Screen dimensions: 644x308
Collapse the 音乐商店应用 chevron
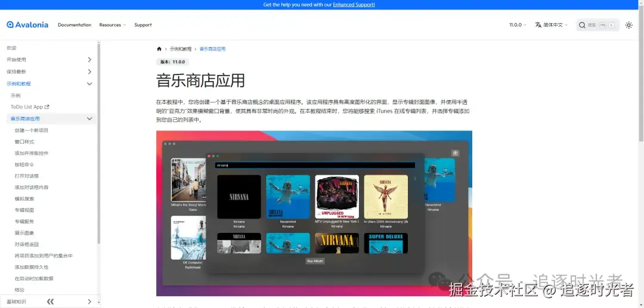pyautogui.click(x=89, y=119)
